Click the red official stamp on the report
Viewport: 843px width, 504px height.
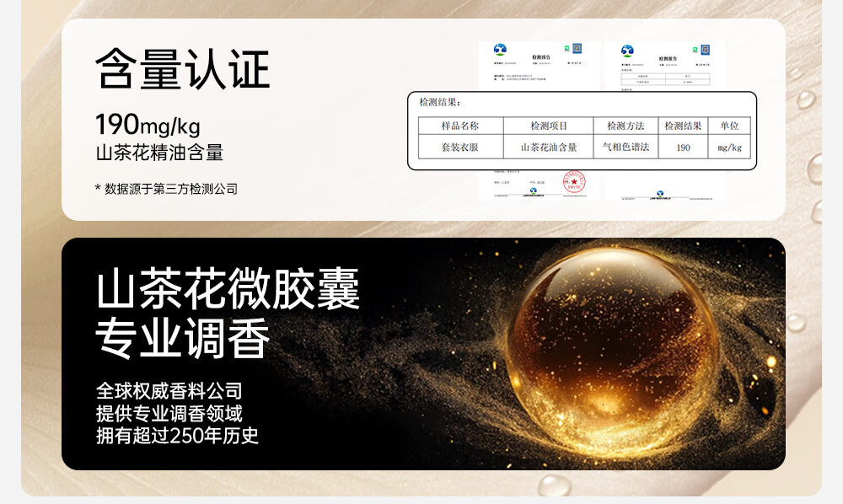click(574, 180)
